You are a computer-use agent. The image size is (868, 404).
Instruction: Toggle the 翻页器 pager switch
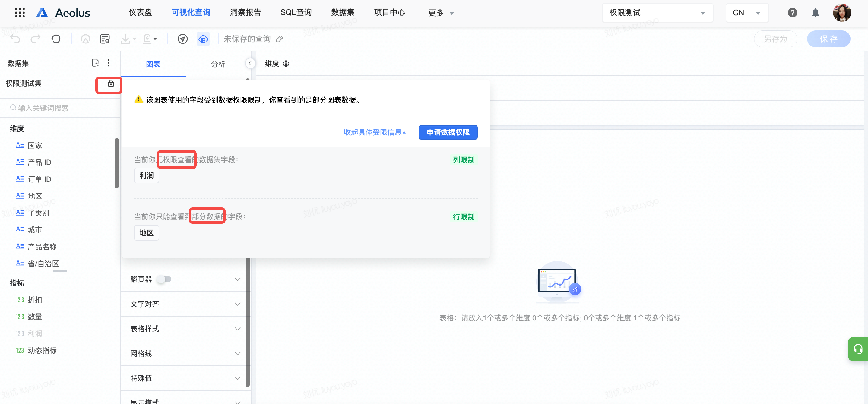[165, 279]
